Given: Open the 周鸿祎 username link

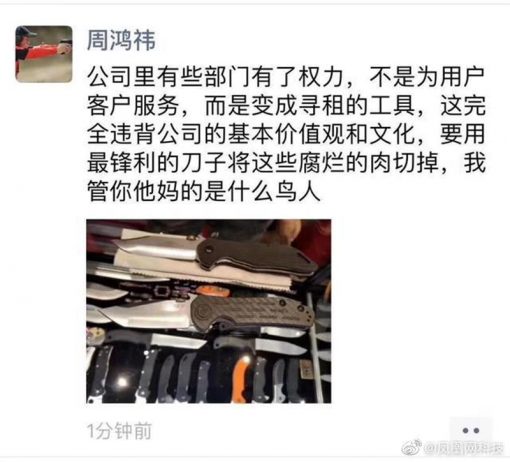Looking at the screenshot, I should tap(121, 40).
